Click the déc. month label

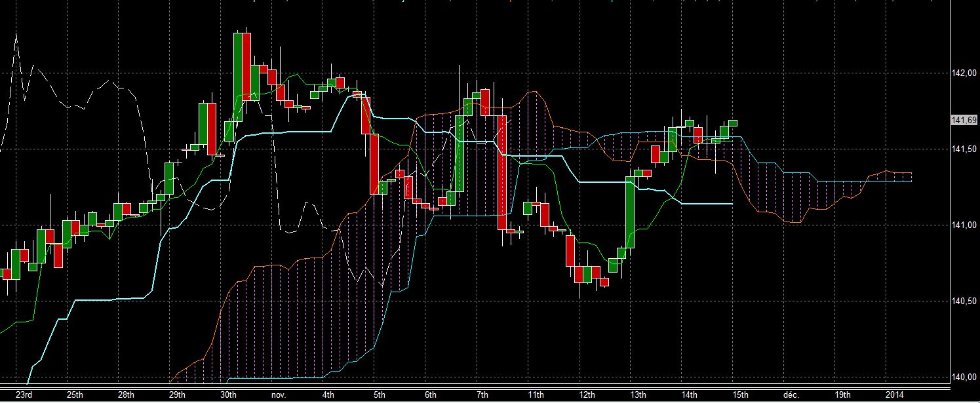792,394
